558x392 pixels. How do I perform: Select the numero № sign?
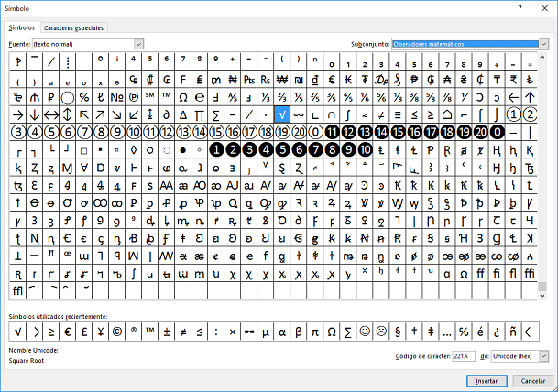pos(117,97)
